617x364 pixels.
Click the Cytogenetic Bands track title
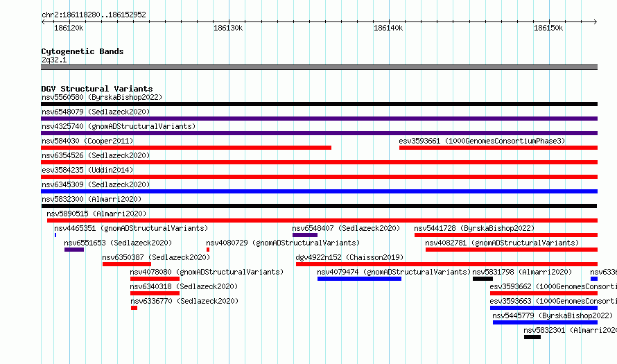pos(82,51)
